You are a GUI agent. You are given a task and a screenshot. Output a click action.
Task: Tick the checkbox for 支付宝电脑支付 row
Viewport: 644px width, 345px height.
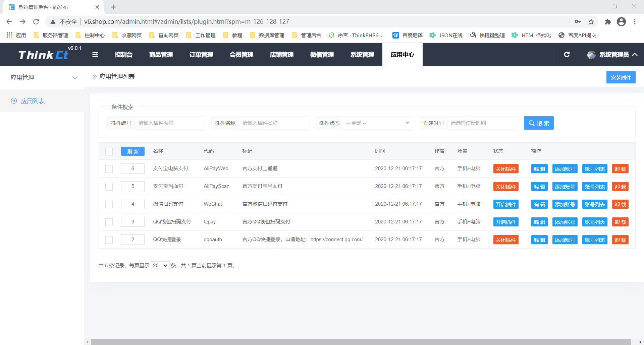[x=109, y=169]
